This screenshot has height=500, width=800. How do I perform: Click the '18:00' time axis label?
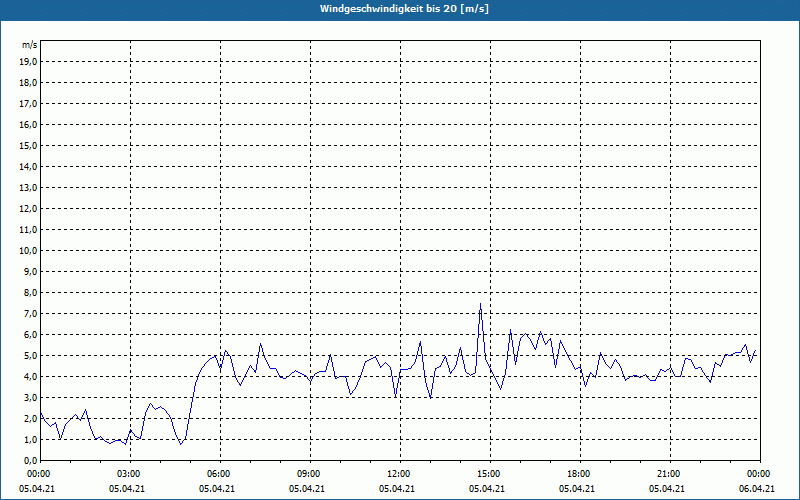click(x=579, y=474)
